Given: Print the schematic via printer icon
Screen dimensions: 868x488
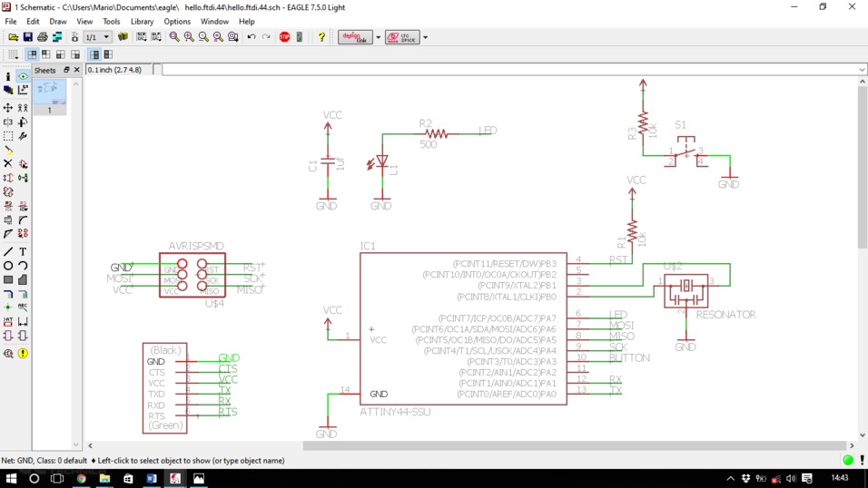Looking at the screenshot, I should tap(43, 37).
